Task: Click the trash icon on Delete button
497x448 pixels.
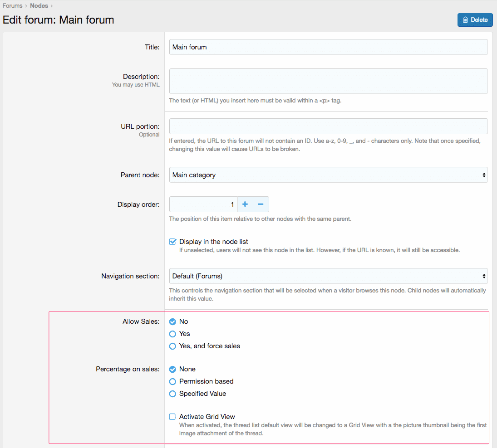Action: click(465, 20)
